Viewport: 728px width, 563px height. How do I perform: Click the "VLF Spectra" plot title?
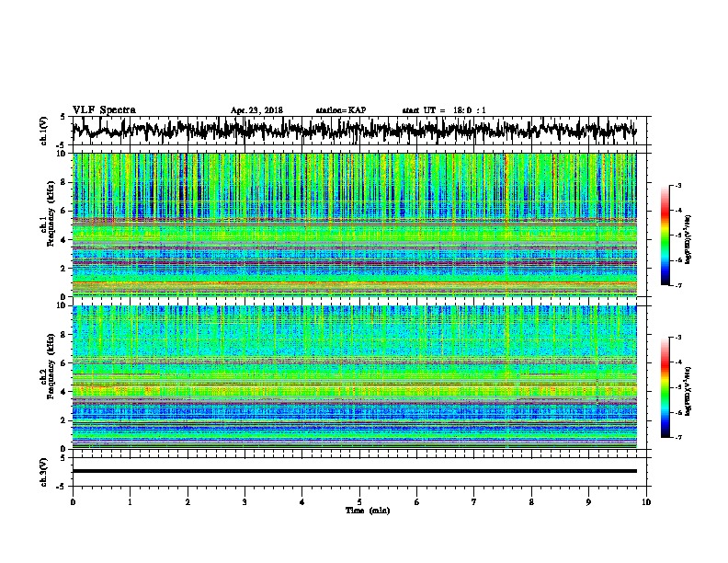tap(104, 110)
